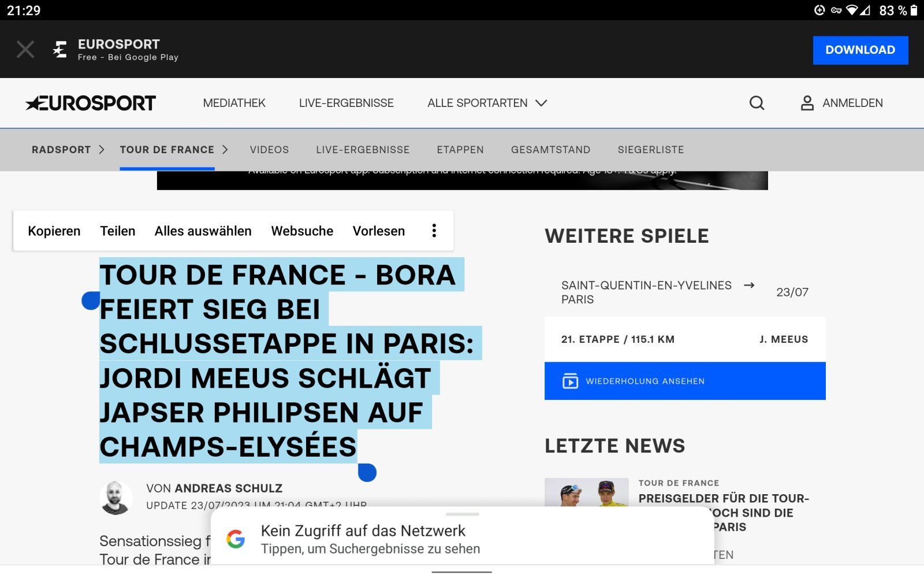This screenshot has height=578, width=924.
Task: Tap the Eurosport app icon in the banner
Action: point(60,49)
